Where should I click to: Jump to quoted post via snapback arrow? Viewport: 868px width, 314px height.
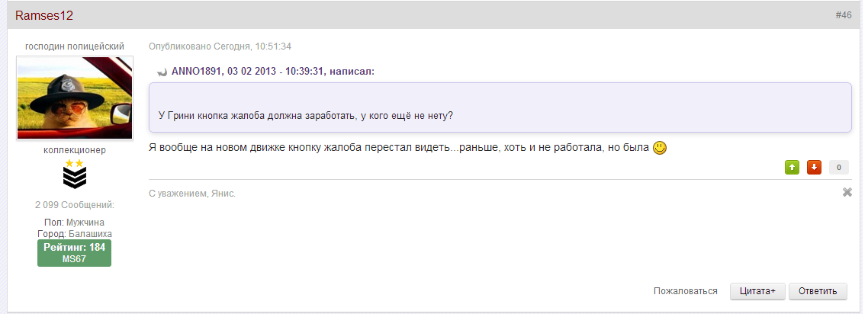coord(162,72)
